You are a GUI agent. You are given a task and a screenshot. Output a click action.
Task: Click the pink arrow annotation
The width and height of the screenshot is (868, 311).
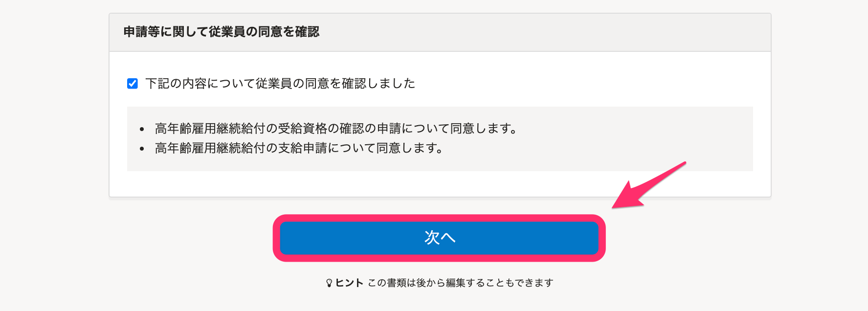pyautogui.click(x=649, y=185)
